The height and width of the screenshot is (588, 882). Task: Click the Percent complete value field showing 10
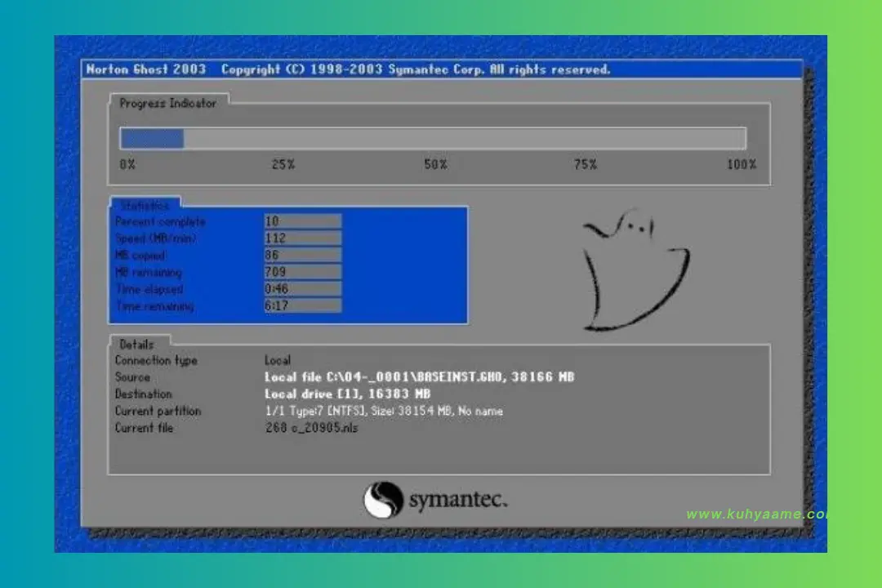(x=303, y=221)
